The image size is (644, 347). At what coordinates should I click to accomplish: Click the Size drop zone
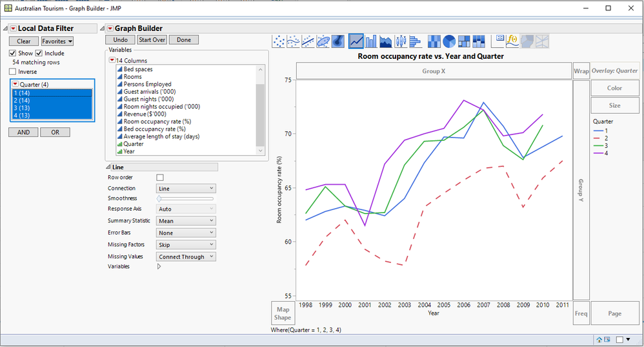(x=615, y=105)
